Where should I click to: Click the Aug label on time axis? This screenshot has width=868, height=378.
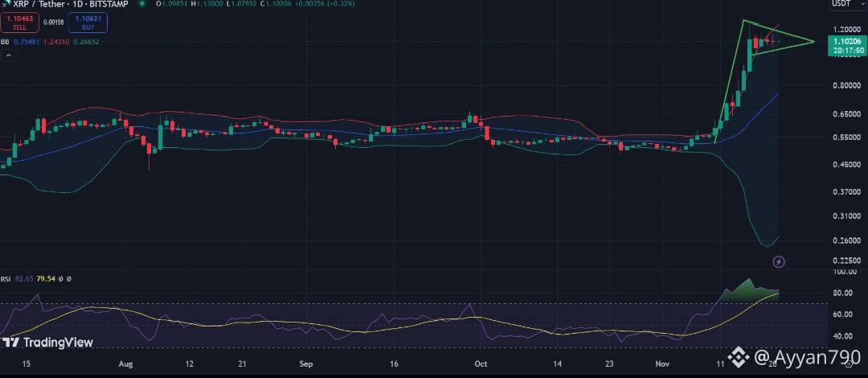[x=125, y=364]
